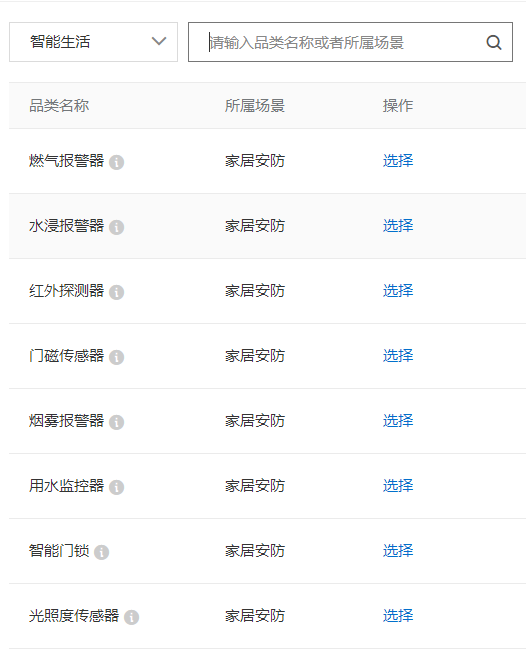Click 选择 link for 门磁传感器
This screenshot has width=526, height=653.
(398, 356)
